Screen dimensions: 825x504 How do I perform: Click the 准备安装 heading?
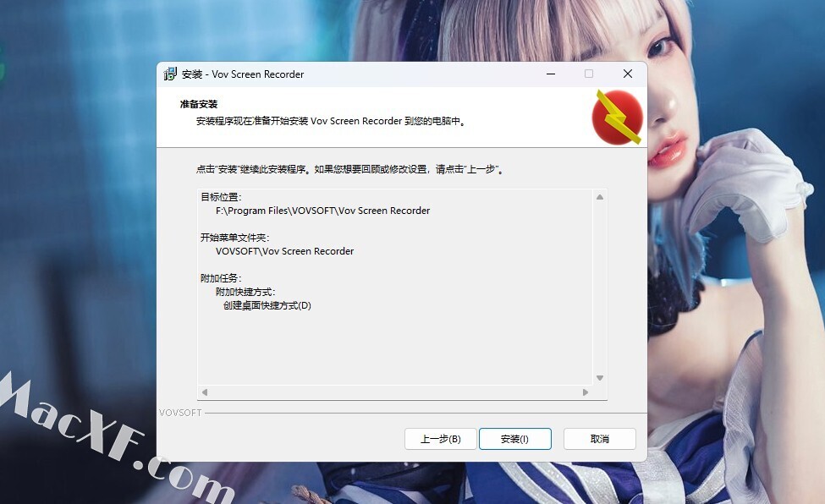[198, 104]
